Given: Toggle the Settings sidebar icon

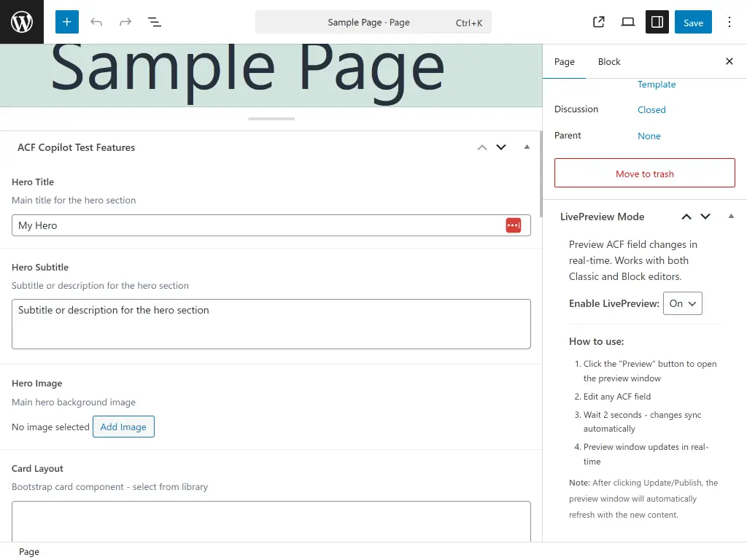Looking at the screenshot, I should [x=657, y=22].
